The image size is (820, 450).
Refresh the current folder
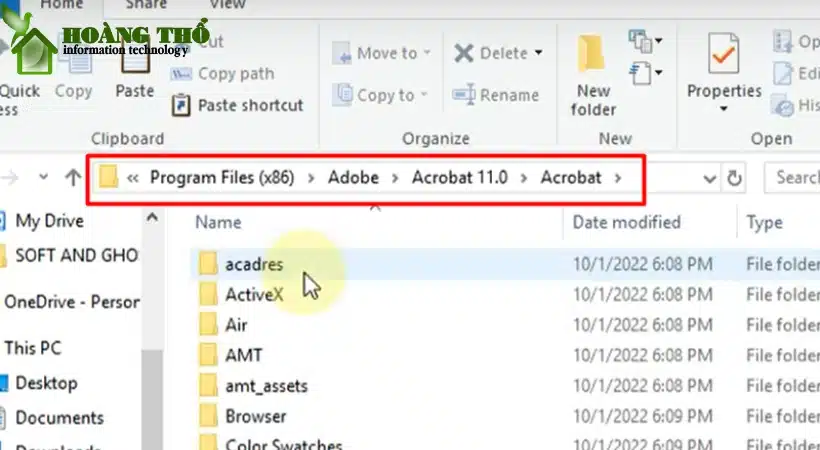(x=734, y=178)
